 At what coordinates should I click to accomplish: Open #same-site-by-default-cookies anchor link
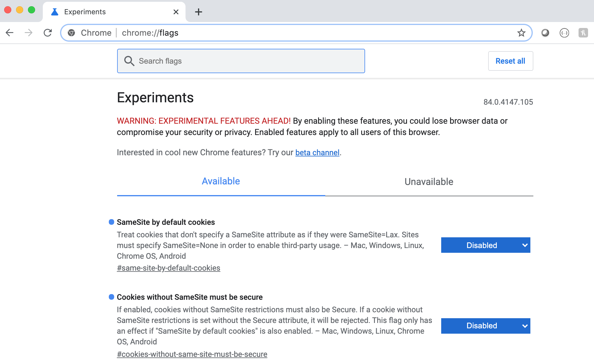click(168, 268)
